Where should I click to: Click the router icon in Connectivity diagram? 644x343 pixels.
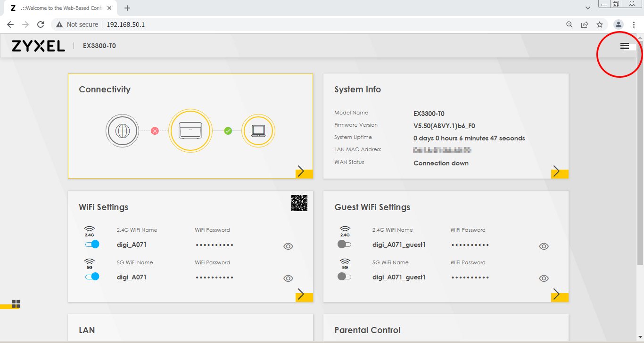190,131
